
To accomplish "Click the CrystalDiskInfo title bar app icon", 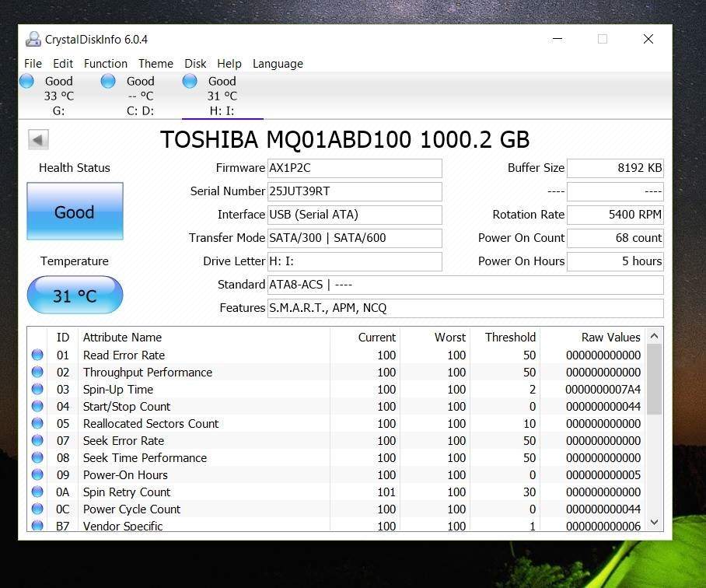I will 33,39.
